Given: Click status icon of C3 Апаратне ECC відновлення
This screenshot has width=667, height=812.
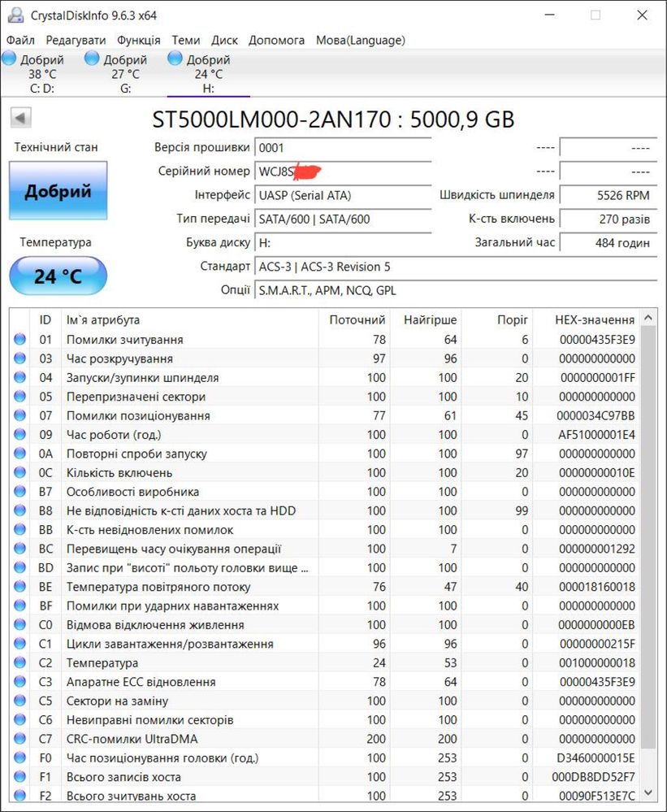Looking at the screenshot, I should (x=19, y=681).
